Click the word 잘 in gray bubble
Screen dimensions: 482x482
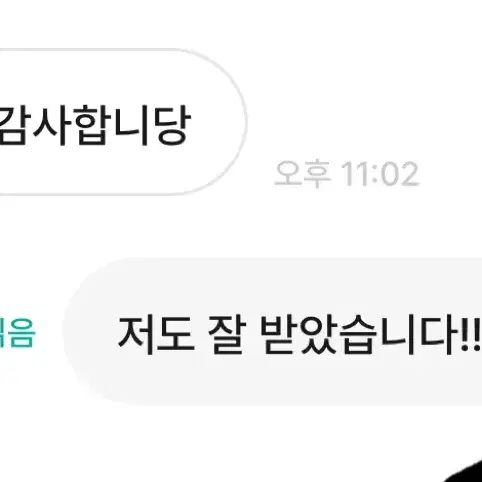pos(227,335)
